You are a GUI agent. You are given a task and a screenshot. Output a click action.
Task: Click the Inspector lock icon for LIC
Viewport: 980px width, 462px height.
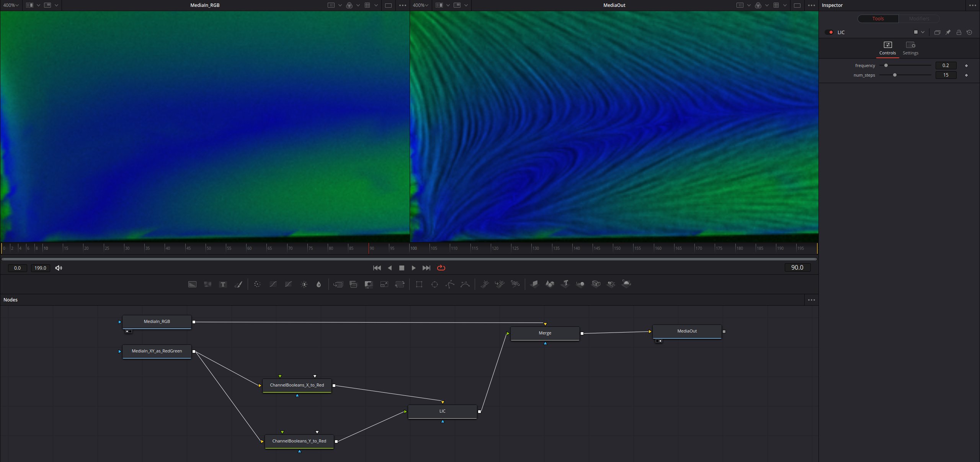pos(959,32)
